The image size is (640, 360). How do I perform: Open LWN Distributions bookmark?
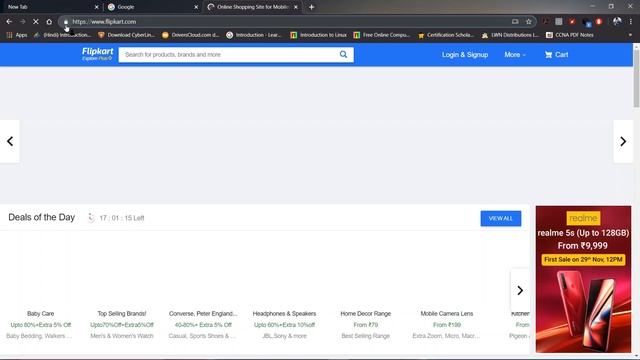click(x=510, y=35)
